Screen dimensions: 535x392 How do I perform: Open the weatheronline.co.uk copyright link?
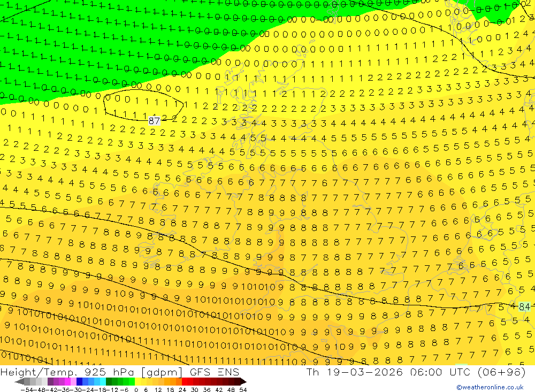pos(490,387)
